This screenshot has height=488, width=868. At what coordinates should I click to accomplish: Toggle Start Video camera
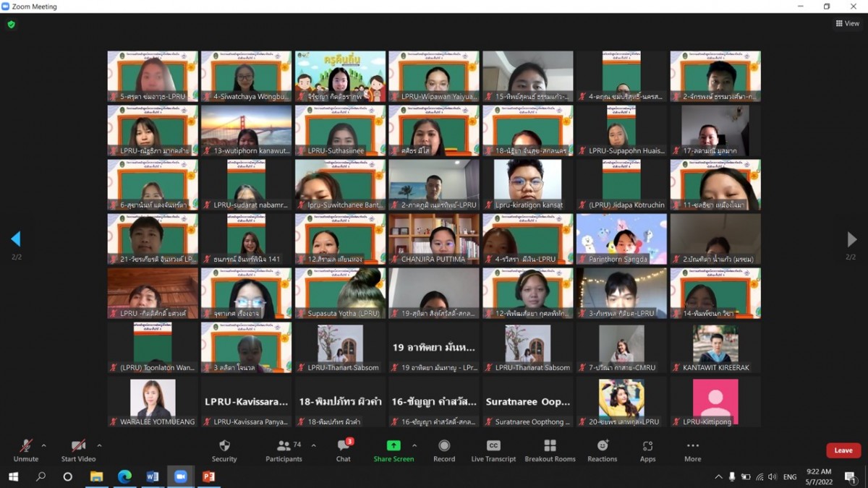click(78, 446)
